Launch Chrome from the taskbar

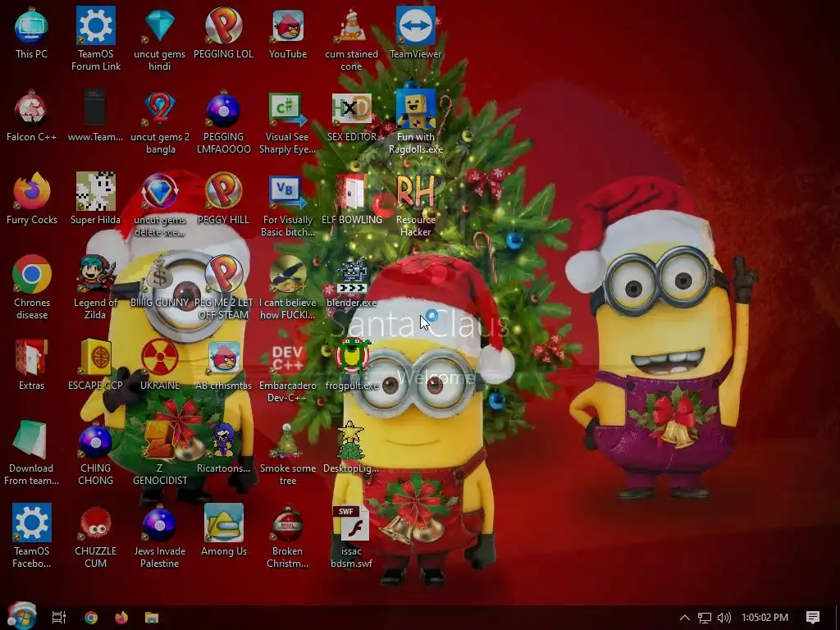pyautogui.click(x=91, y=618)
